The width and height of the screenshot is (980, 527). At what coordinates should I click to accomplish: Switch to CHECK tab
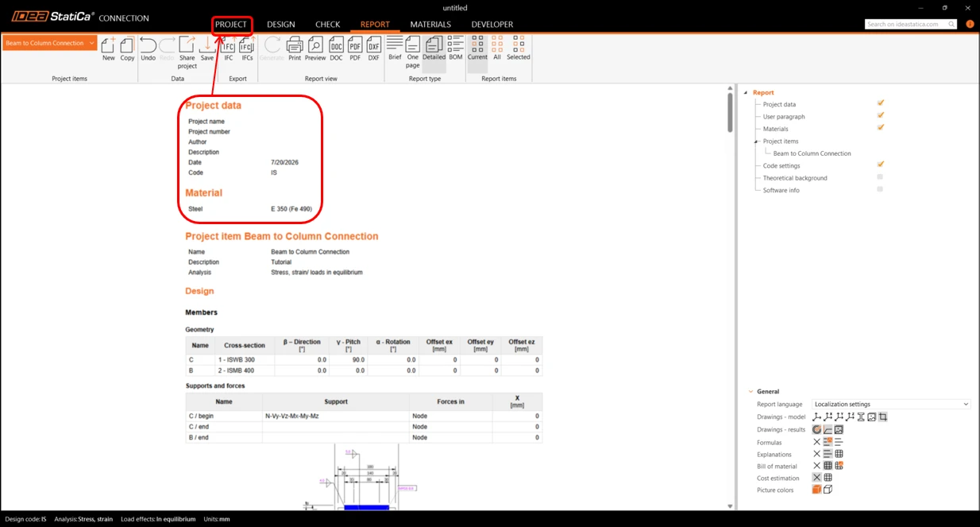pos(328,25)
